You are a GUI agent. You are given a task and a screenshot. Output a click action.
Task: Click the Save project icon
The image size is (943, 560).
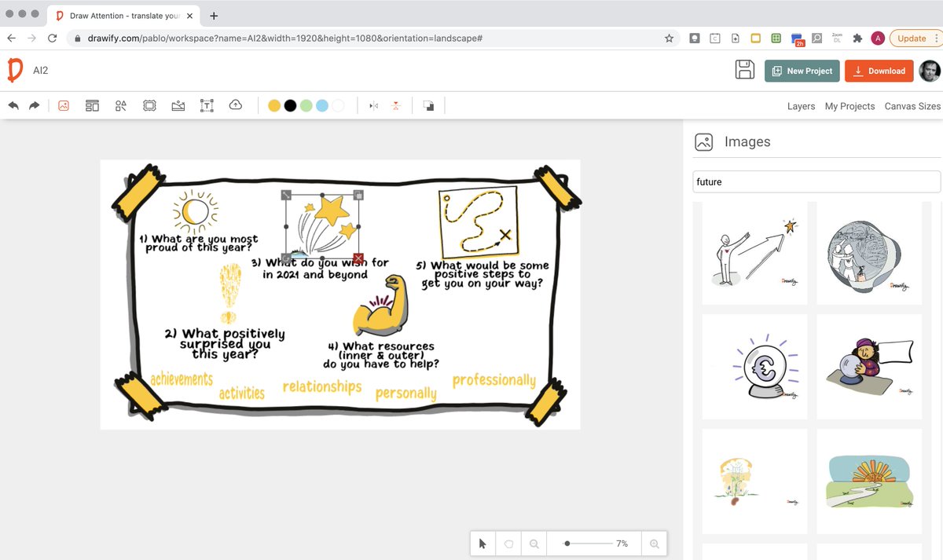click(744, 70)
